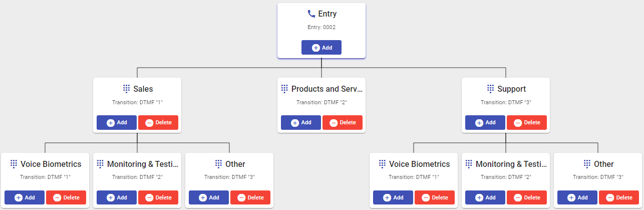Add child to Other under Sales
Viewport: 644px width, 210px height.
click(209, 197)
